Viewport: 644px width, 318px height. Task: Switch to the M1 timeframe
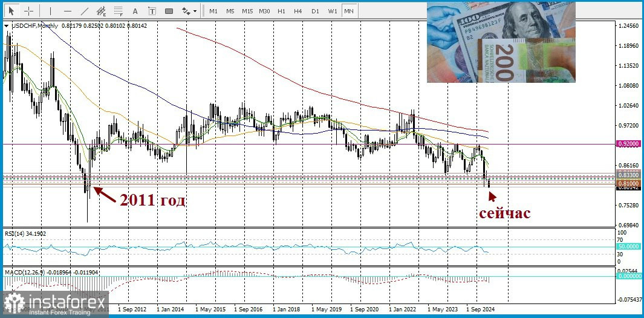213,11
